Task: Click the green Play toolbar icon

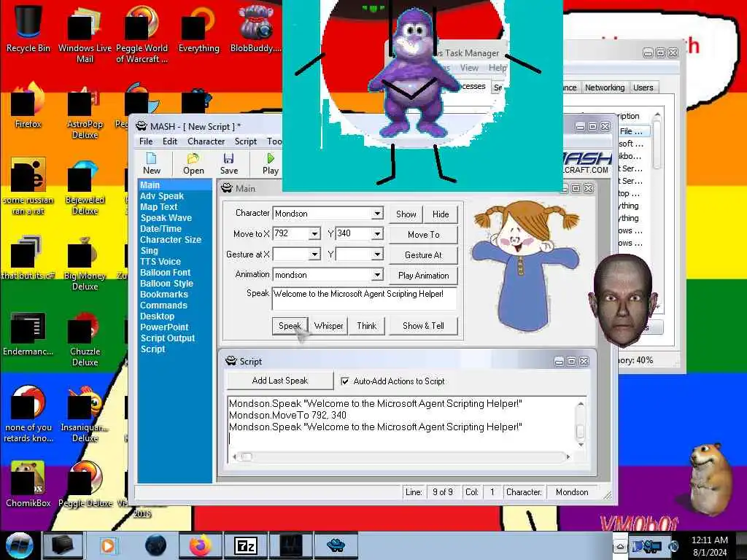Action: pos(270,163)
